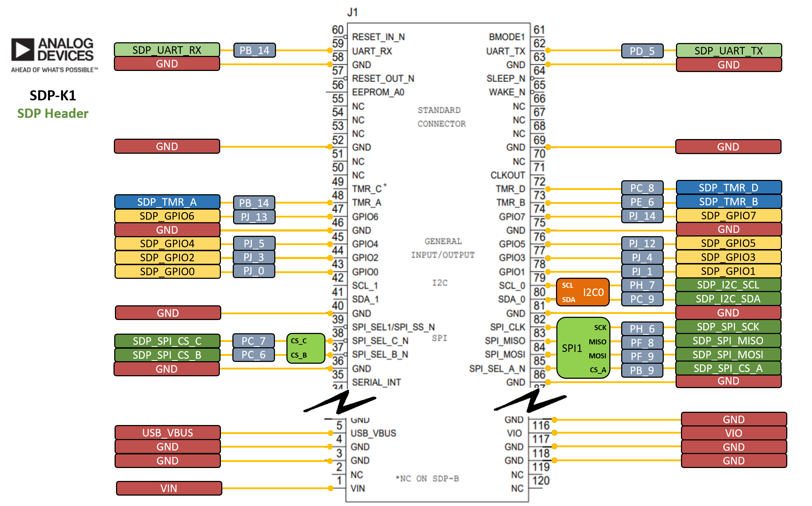
Task: Click the VIN power label
Action: click(168, 488)
